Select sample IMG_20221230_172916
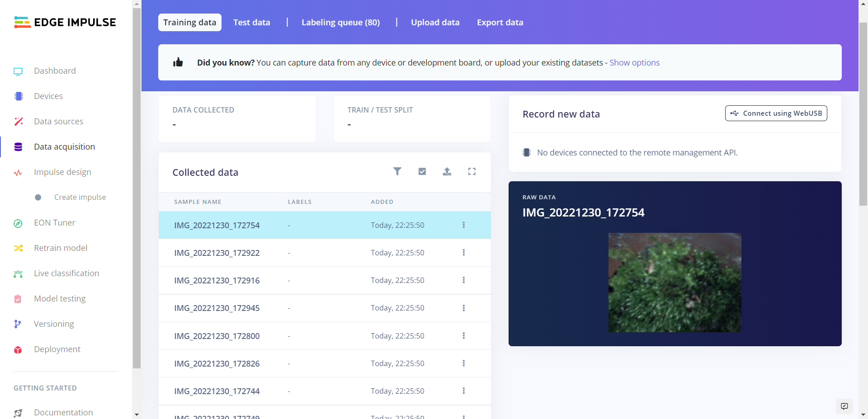The width and height of the screenshot is (868, 419). [325, 280]
